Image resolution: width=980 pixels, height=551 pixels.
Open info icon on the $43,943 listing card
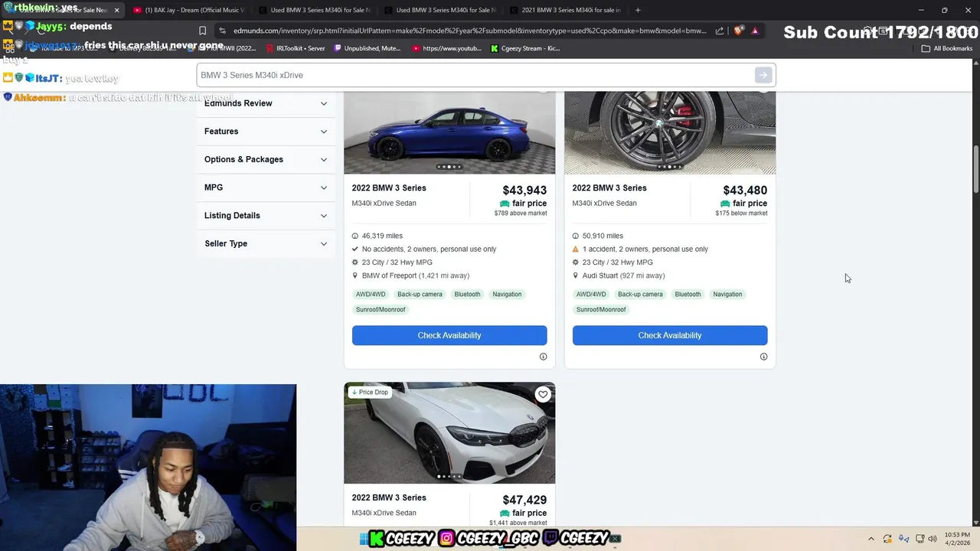tap(543, 357)
